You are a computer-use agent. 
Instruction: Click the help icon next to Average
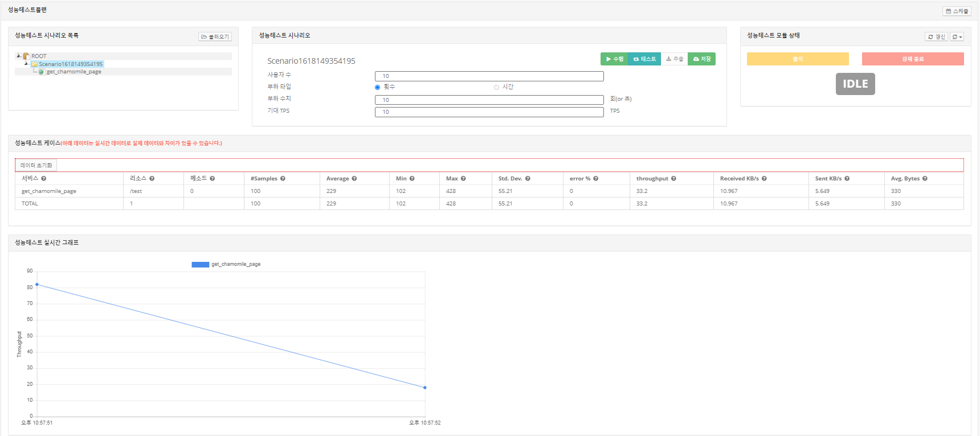click(354, 179)
